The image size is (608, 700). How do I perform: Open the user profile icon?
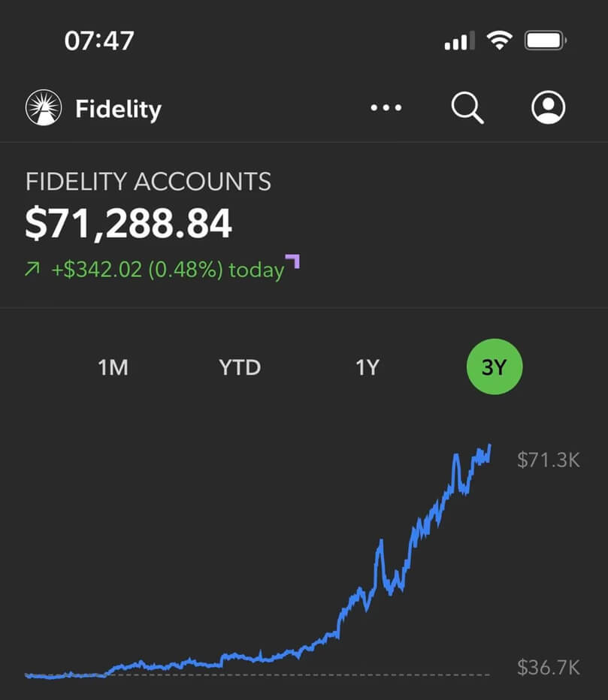tap(549, 107)
